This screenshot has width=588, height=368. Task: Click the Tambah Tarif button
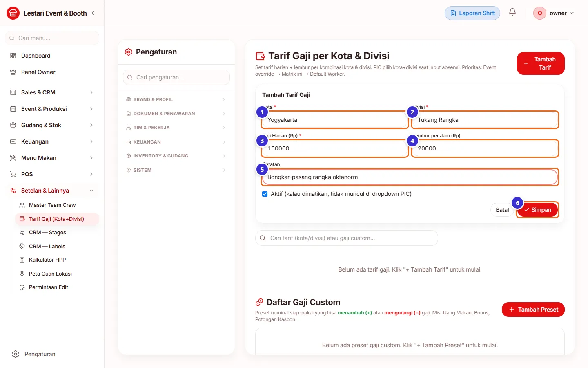(541, 63)
